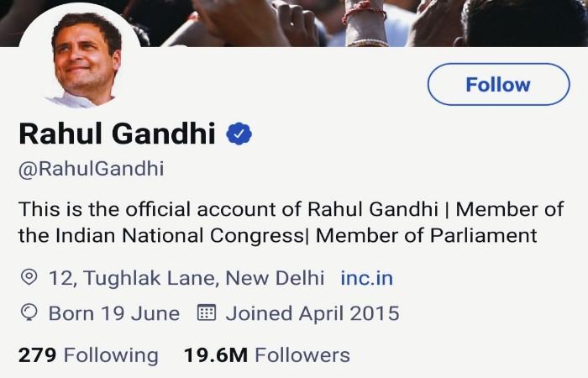588x378 pixels.
Task: Click the @RahulGandhi handle
Action: [91, 168]
